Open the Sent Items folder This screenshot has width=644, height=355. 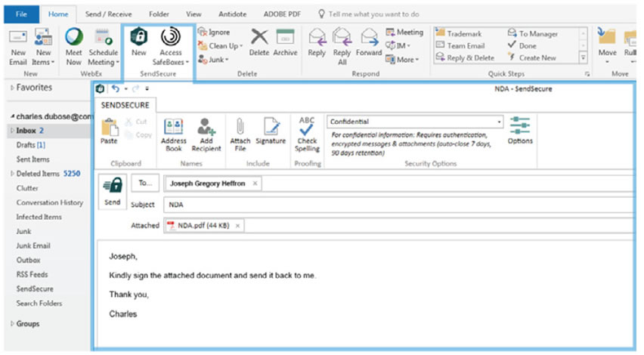(33, 159)
